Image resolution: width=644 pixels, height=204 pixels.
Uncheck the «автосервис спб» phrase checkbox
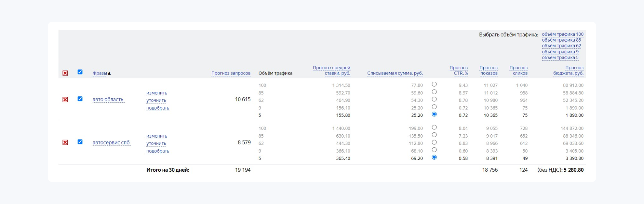coord(80,142)
